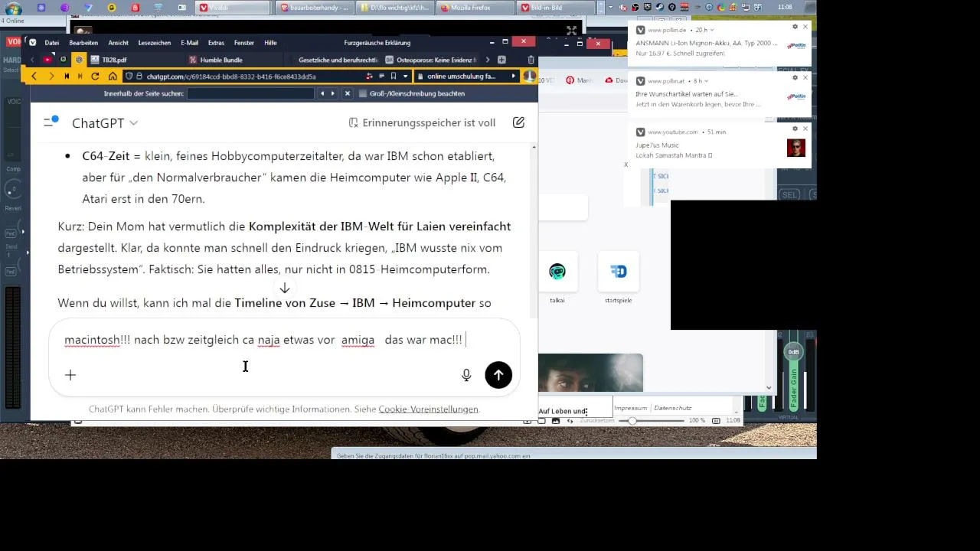Open the Fenster menu
980x551 pixels.
(x=244, y=43)
